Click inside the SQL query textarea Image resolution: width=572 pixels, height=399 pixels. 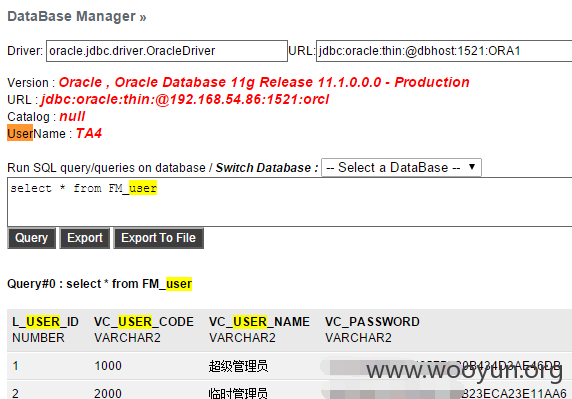(290, 202)
